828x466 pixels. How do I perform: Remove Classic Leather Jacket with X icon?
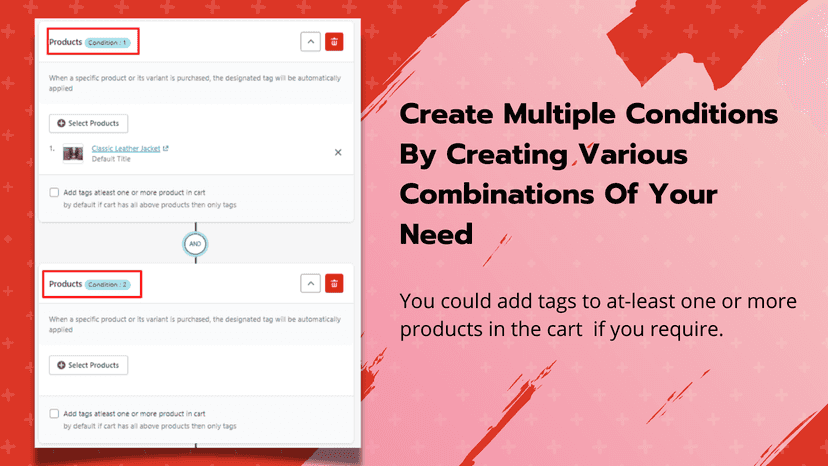coord(338,152)
